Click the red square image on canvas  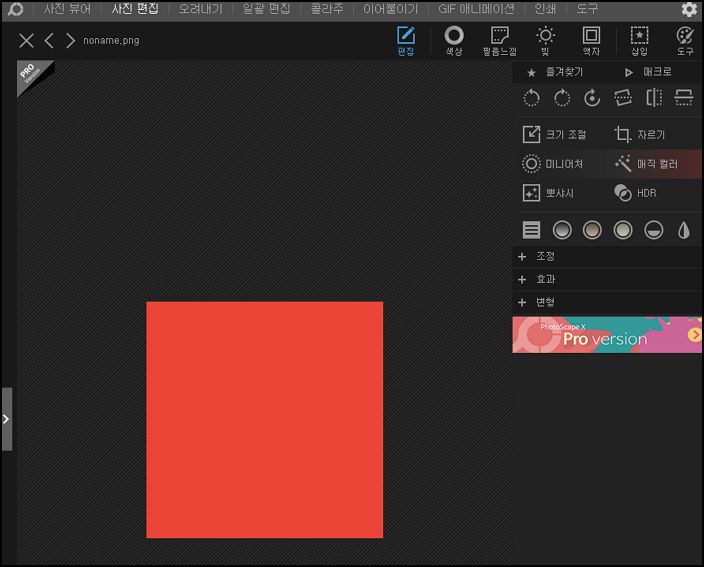(264, 420)
